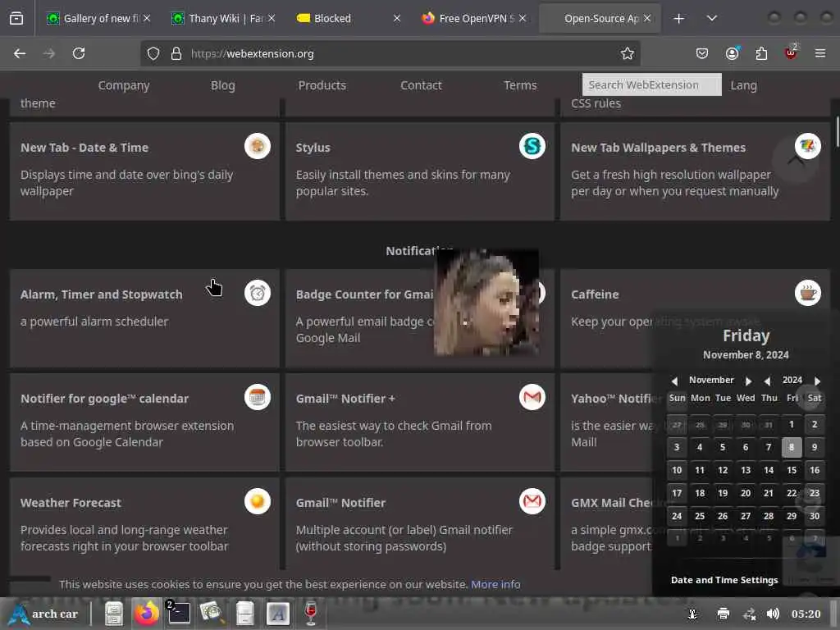Open the Terms page

click(x=520, y=85)
